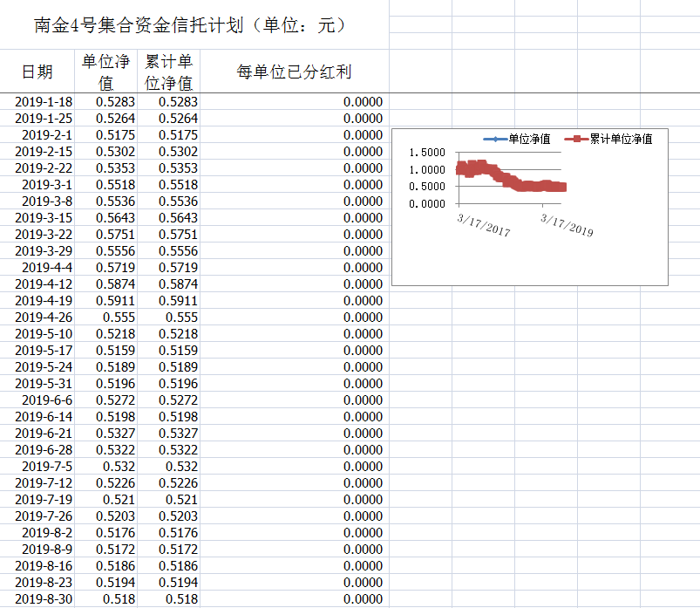Click chart date label 3/17/2017
This screenshot has width=700, height=608.
click(484, 225)
